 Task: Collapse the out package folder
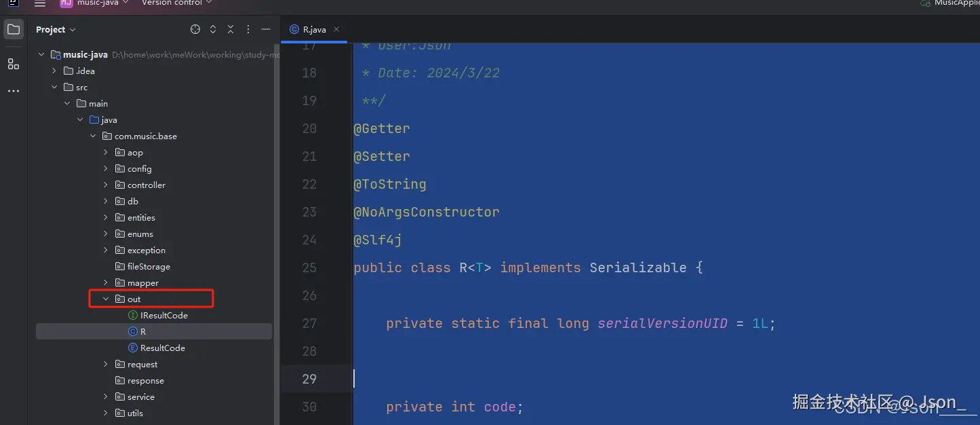(106, 299)
